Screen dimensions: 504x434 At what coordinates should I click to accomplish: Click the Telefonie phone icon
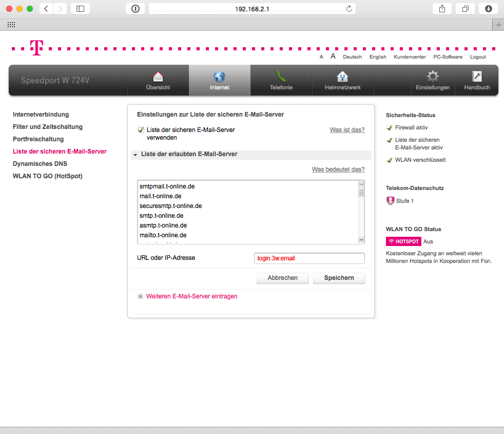coord(281,77)
